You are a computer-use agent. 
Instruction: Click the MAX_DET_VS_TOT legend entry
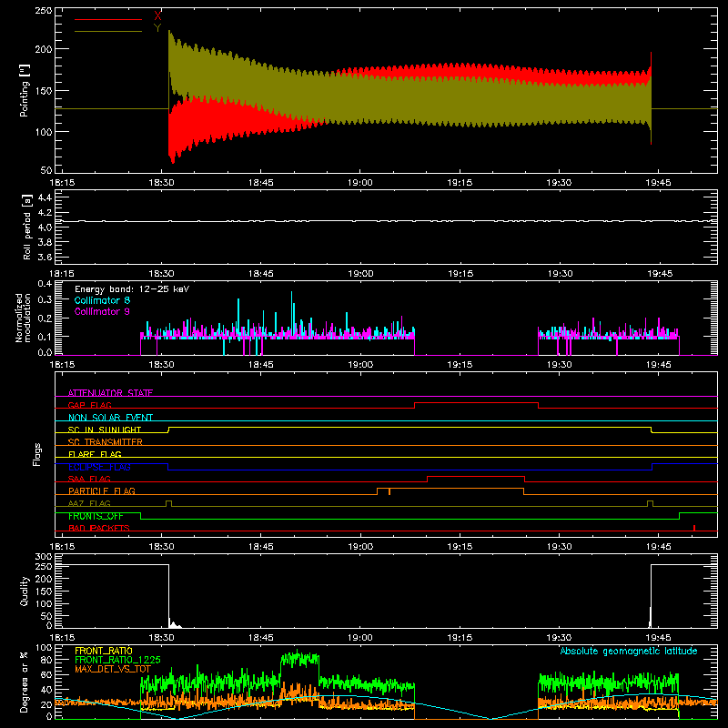click(113, 669)
